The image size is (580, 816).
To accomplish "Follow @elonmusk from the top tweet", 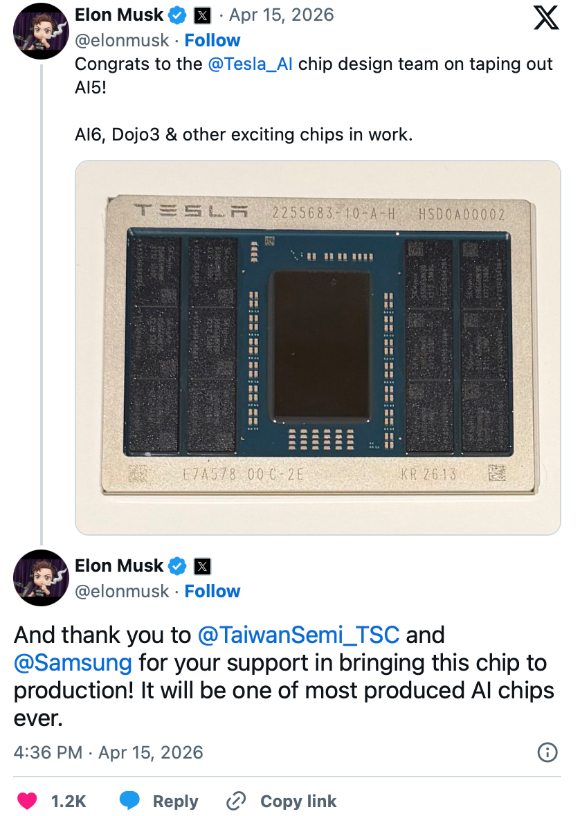I will (x=212, y=40).
